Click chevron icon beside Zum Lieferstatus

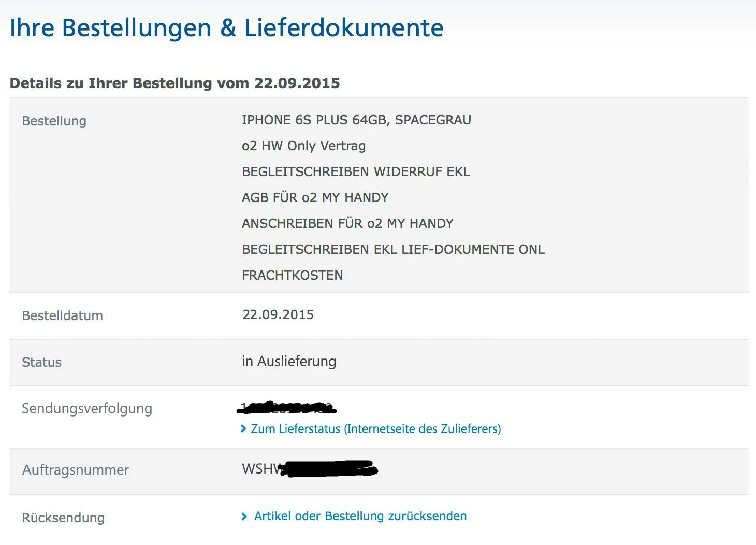pyautogui.click(x=244, y=428)
